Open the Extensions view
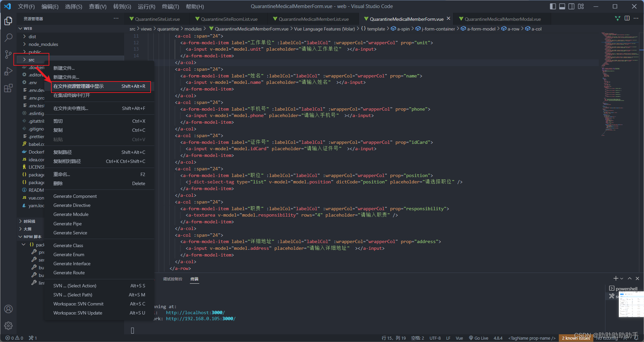The height and width of the screenshot is (342, 644). coord(8,88)
